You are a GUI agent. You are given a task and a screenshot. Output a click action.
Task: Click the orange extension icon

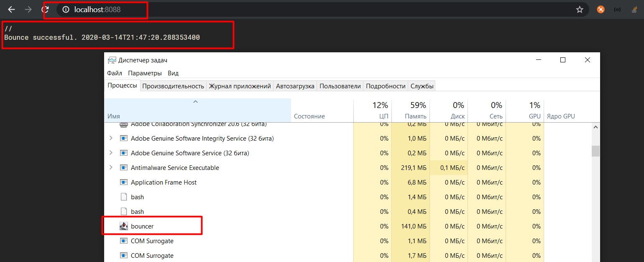[600, 9]
